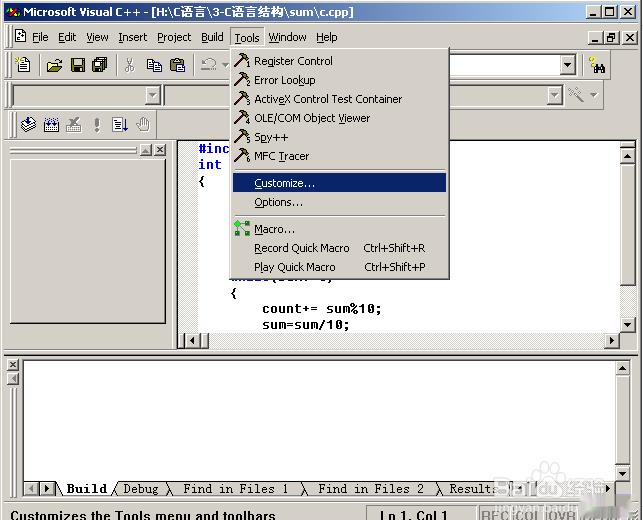Restore the inner document window button

[611, 38]
